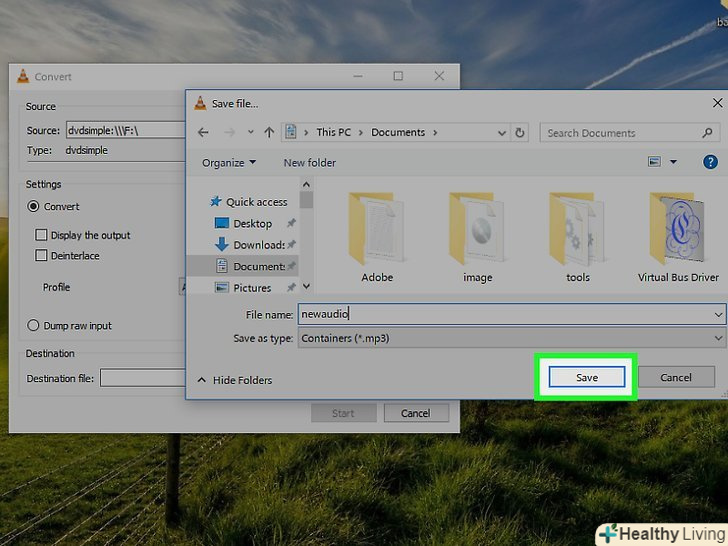Select the Convert radio button
This screenshot has width=728, height=546.
point(33,206)
